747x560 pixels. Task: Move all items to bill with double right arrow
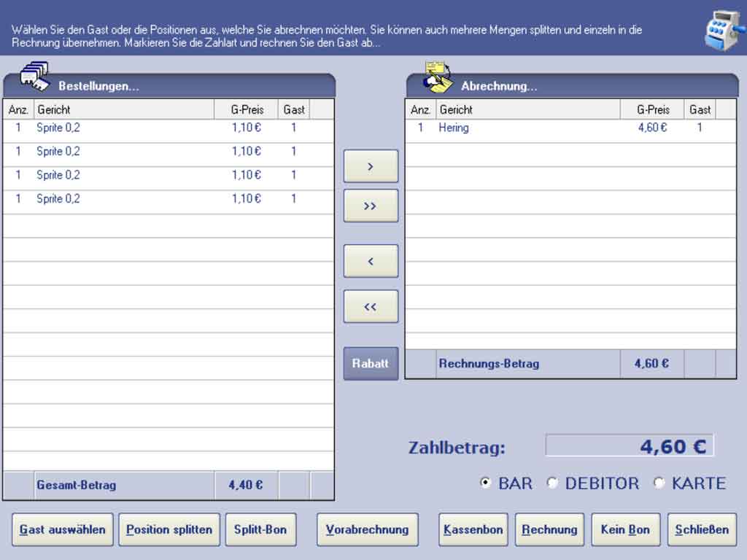tap(371, 206)
